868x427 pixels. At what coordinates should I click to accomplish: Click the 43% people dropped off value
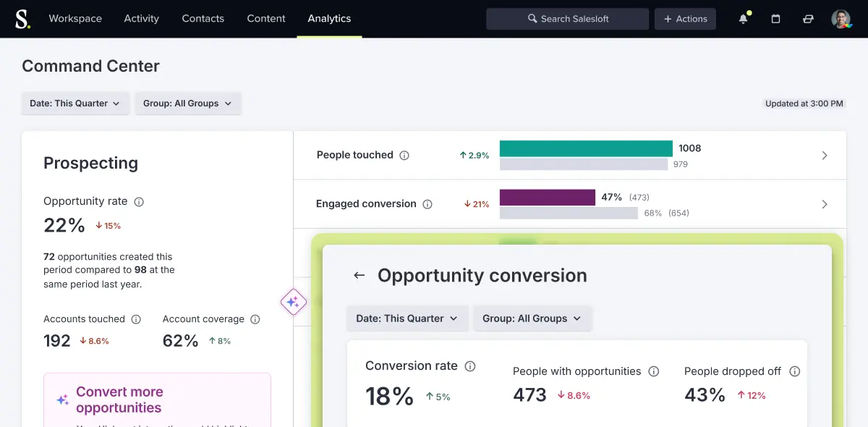point(705,395)
